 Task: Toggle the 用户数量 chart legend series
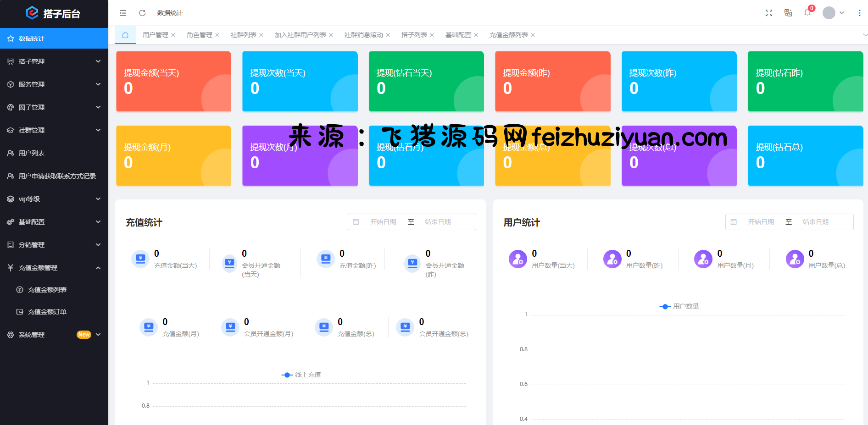[x=679, y=306]
